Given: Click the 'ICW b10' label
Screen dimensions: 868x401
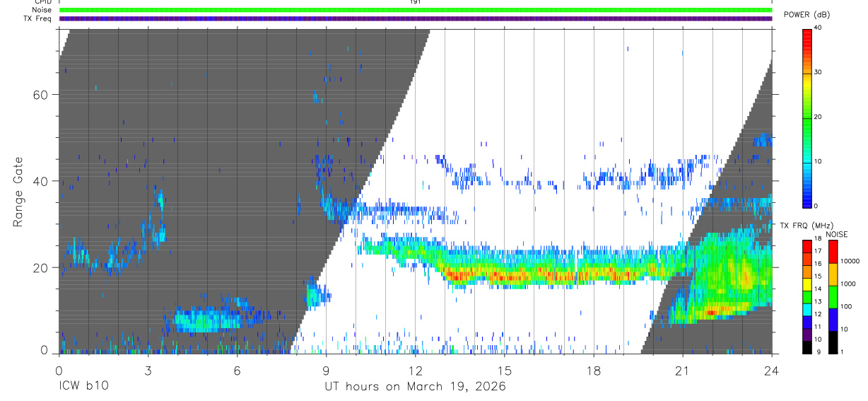Looking at the screenshot, I should point(83,387).
